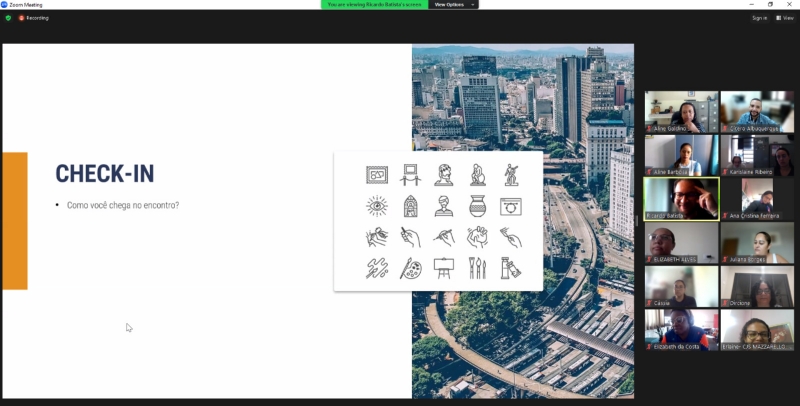
Task: Select Ricardo Batista's highlighted video tile
Action: click(681, 198)
